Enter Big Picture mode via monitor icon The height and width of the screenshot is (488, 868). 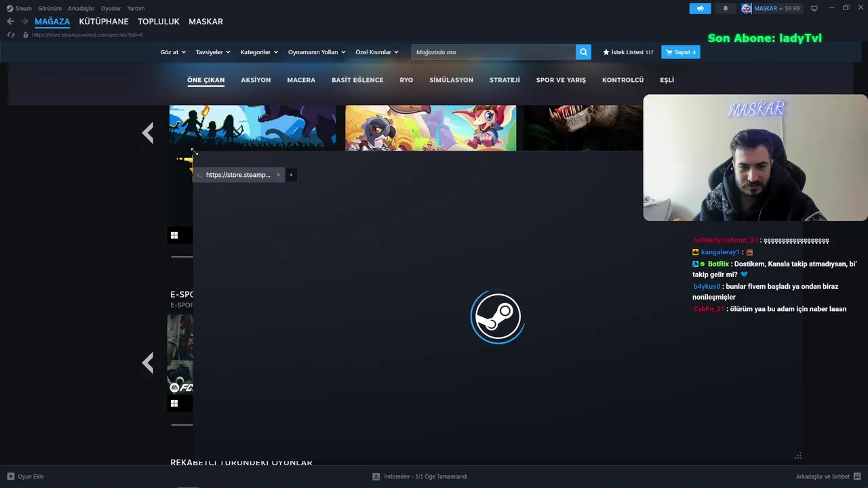[x=814, y=8]
